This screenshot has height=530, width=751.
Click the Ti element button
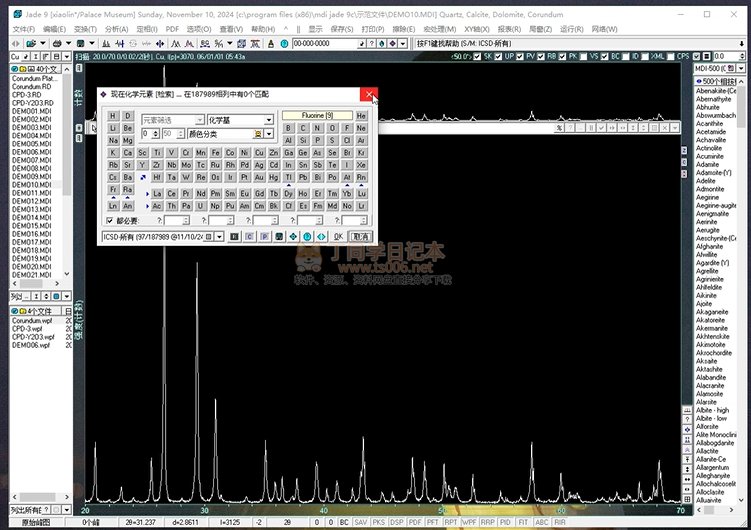156,153
